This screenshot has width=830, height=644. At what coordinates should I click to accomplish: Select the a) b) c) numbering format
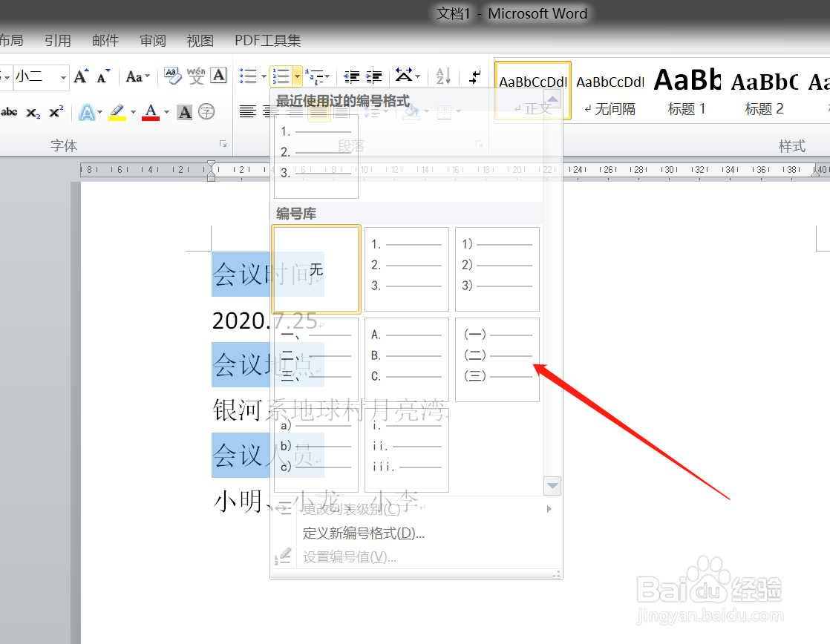(x=316, y=450)
